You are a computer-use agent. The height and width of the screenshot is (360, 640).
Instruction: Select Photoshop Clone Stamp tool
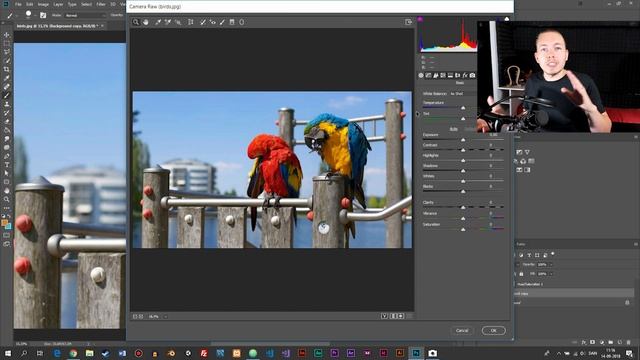pyautogui.click(x=7, y=104)
